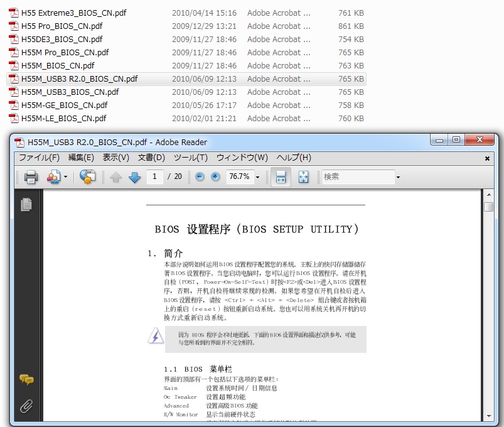The image size is (504, 427).
Task: Expand the collaborate icon dropdown arrow
Action: click(65, 177)
